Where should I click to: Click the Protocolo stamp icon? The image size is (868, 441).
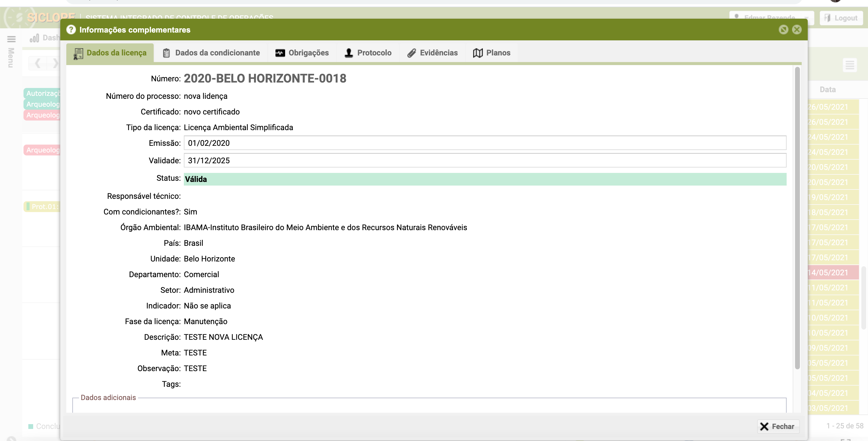point(349,53)
